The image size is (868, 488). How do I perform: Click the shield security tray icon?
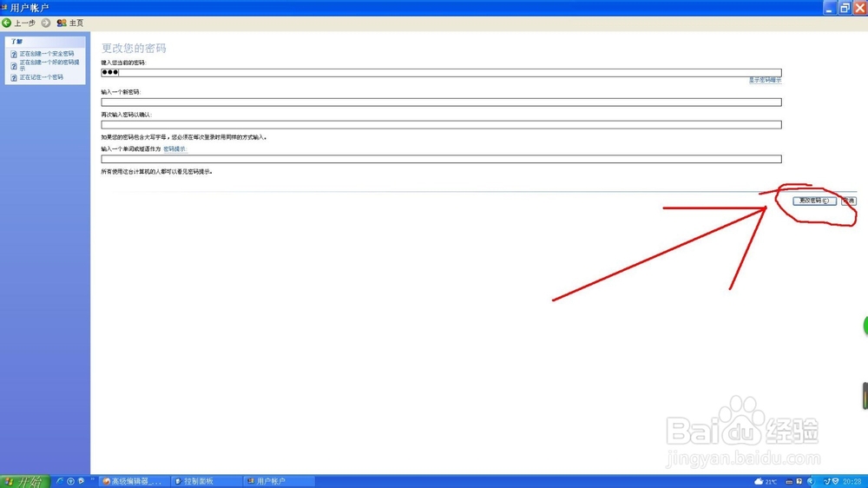point(835,482)
